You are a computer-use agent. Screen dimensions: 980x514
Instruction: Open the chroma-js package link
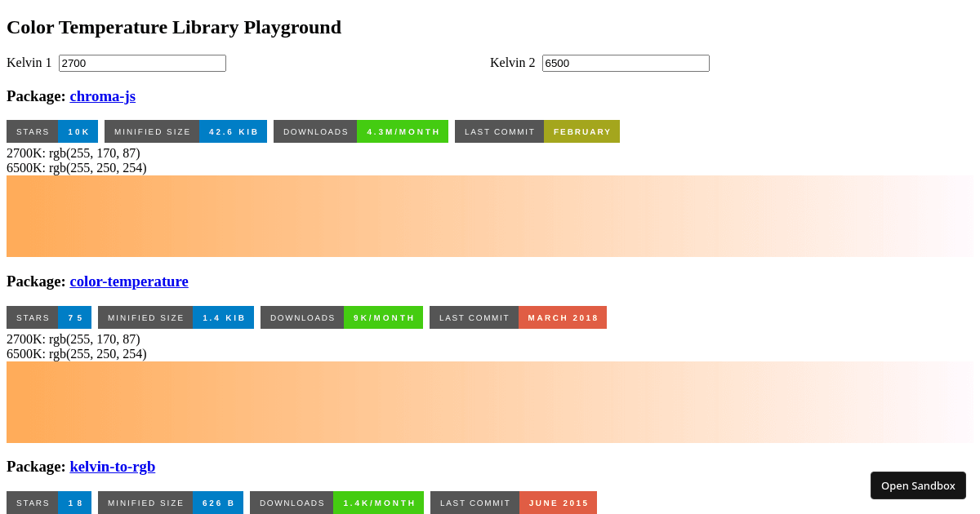103,96
